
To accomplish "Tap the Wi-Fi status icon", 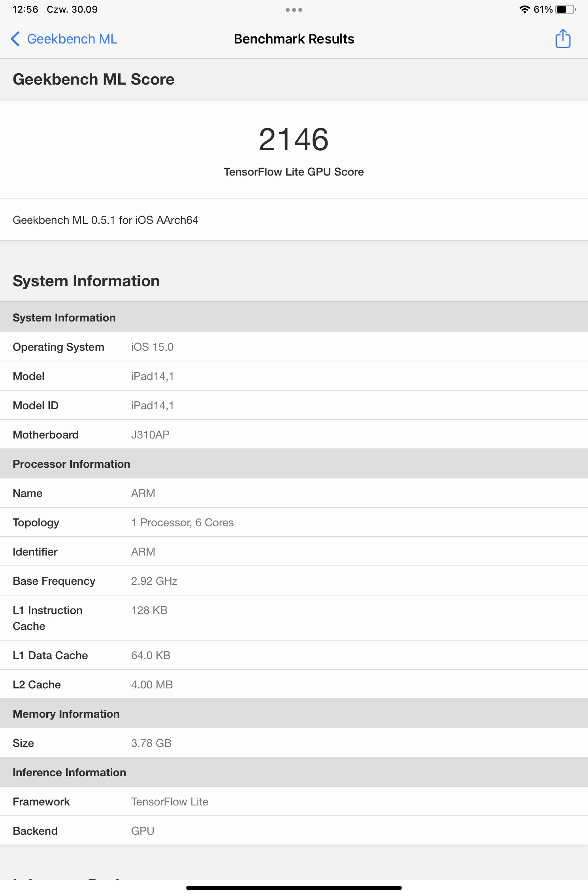I will pyautogui.click(x=524, y=9).
